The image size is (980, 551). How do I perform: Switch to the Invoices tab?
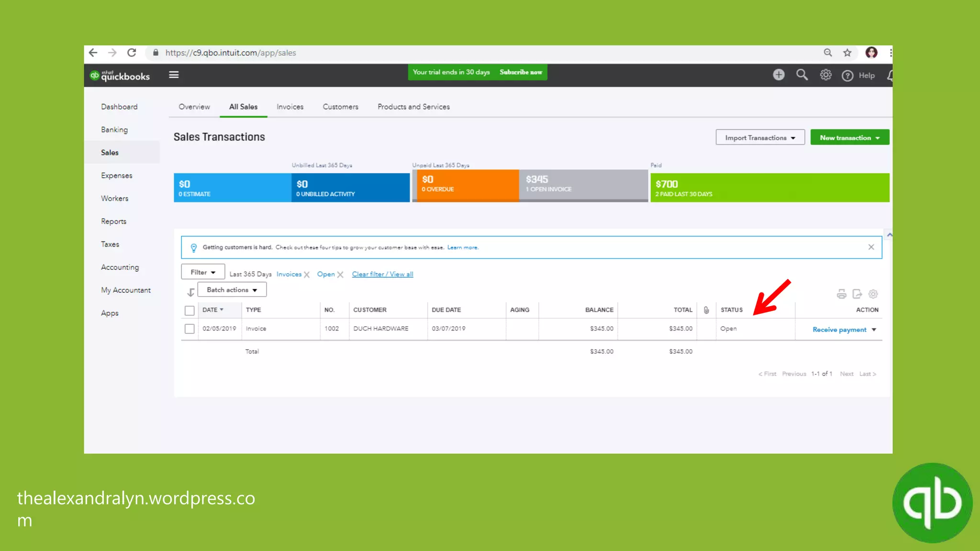click(290, 107)
